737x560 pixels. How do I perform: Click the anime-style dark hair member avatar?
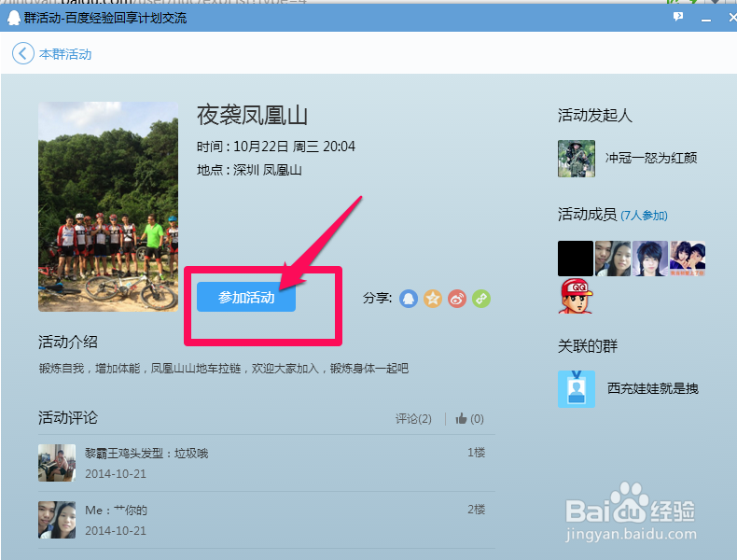tap(650, 259)
